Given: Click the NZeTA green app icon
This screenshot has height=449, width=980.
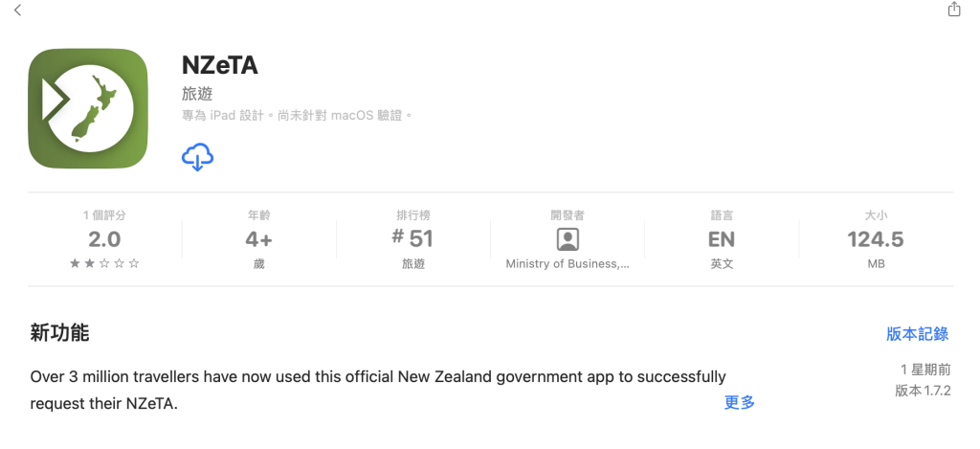Looking at the screenshot, I should (x=88, y=108).
